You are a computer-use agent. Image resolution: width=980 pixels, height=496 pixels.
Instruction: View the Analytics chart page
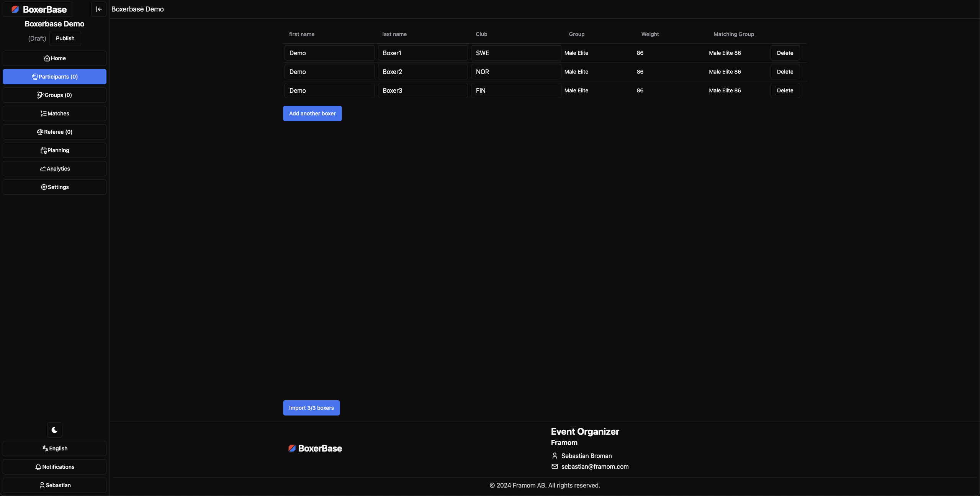[x=54, y=169]
